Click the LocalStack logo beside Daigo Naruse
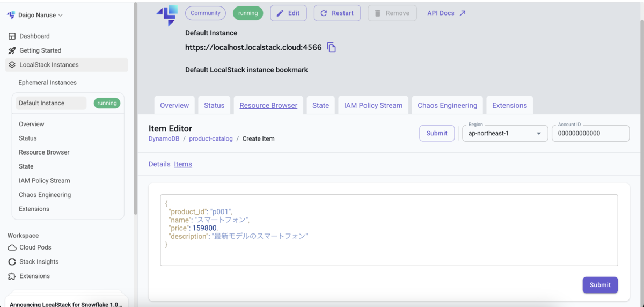Screen dimensions: 644x307 click(x=11, y=15)
